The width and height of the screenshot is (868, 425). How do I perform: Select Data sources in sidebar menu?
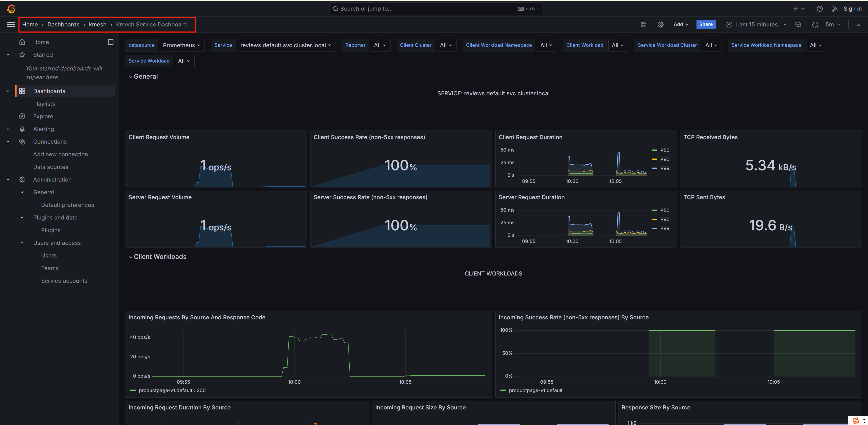(51, 167)
